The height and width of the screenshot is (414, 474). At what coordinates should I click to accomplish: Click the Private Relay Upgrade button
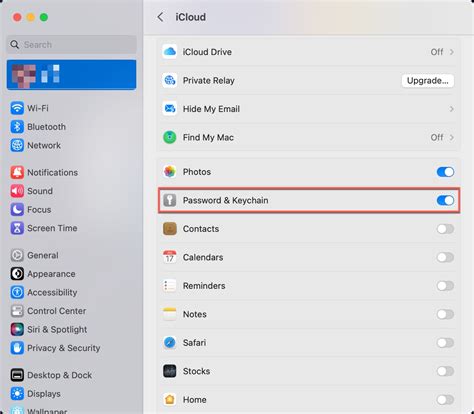point(428,81)
